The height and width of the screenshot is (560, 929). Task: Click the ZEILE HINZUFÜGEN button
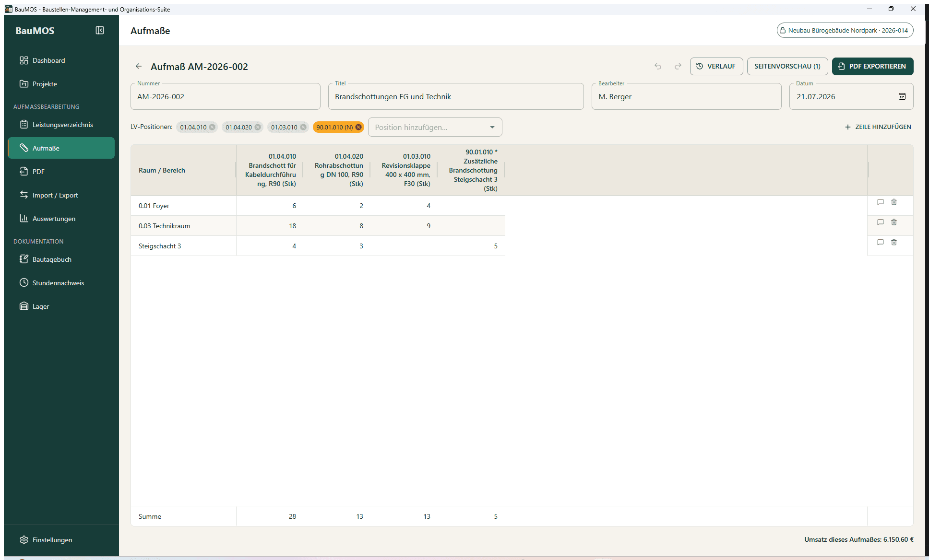(x=878, y=127)
